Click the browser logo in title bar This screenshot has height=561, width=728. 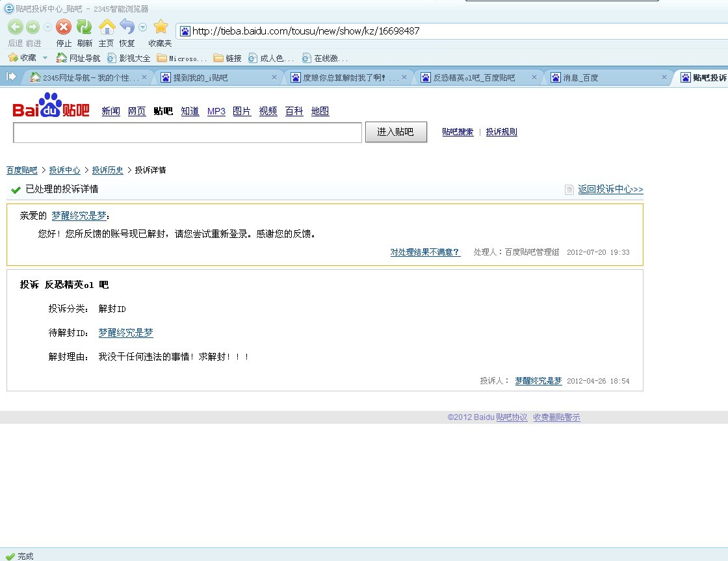click(8, 8)
